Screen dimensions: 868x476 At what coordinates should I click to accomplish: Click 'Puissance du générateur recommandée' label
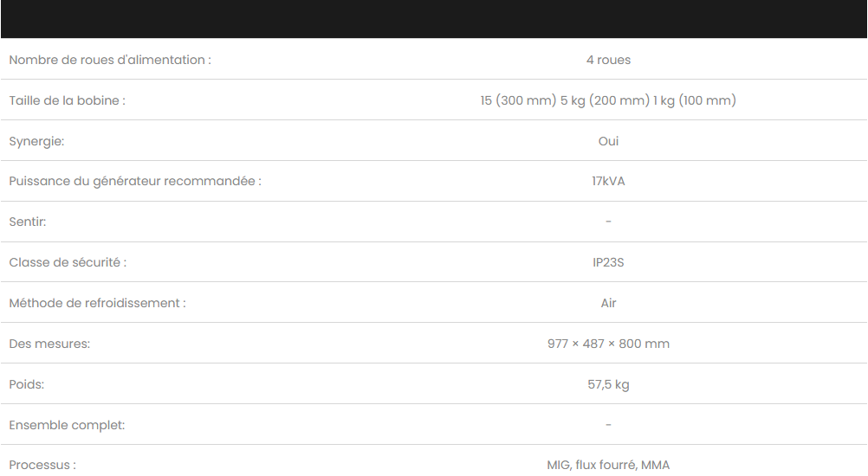pyautogui.click(x=135, y=182)
